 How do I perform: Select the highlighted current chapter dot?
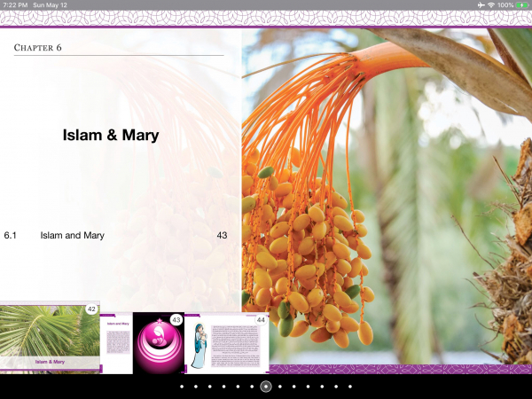click(265, 387)
